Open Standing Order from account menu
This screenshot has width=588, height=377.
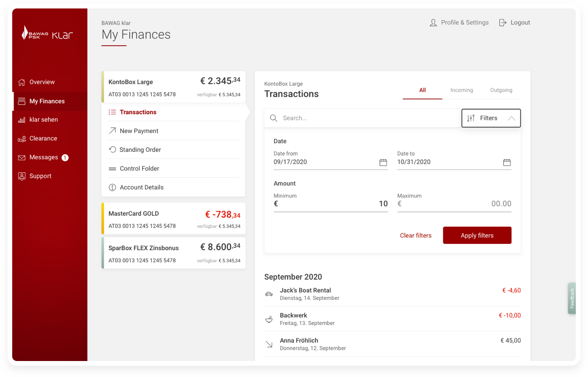pos(140,150)
